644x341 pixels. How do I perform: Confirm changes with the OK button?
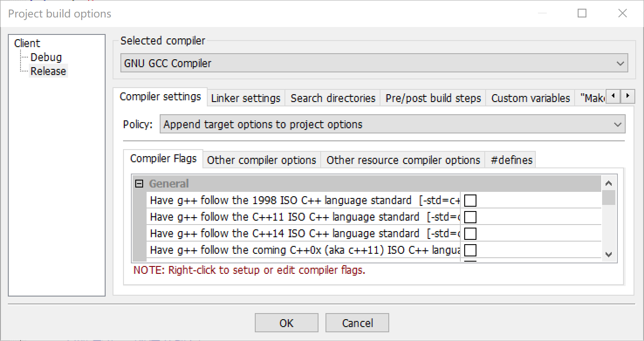coord(286,323)
